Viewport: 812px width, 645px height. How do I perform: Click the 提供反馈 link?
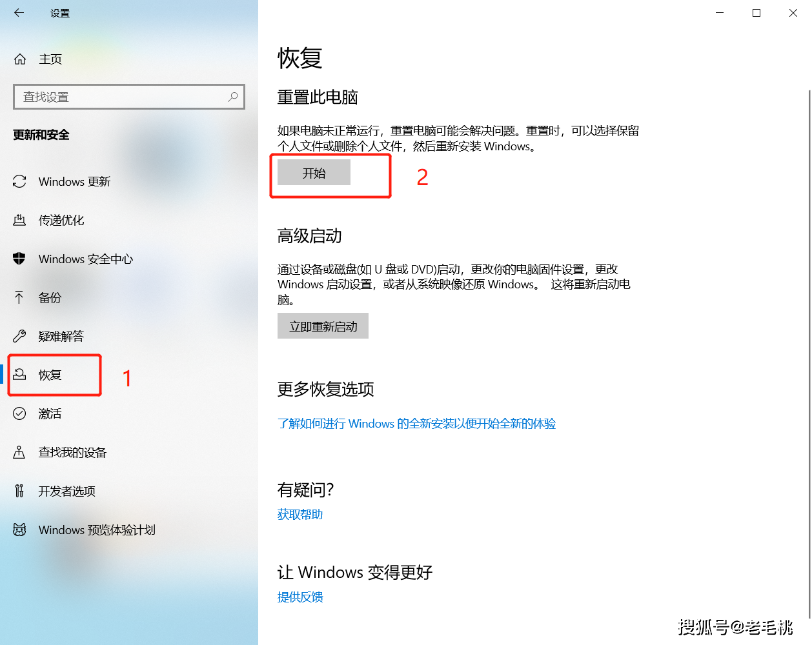tap(300, 597)
